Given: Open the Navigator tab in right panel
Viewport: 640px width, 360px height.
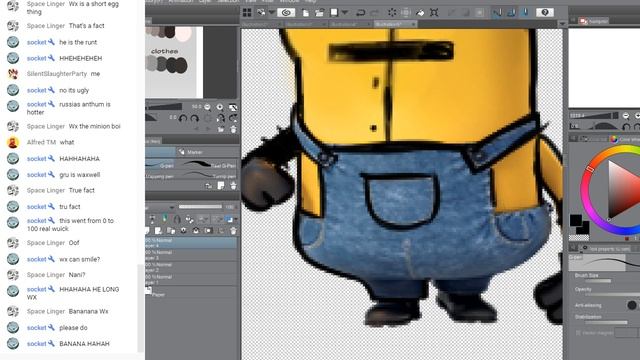Looking at the screenshot, I should coord(594,20).
